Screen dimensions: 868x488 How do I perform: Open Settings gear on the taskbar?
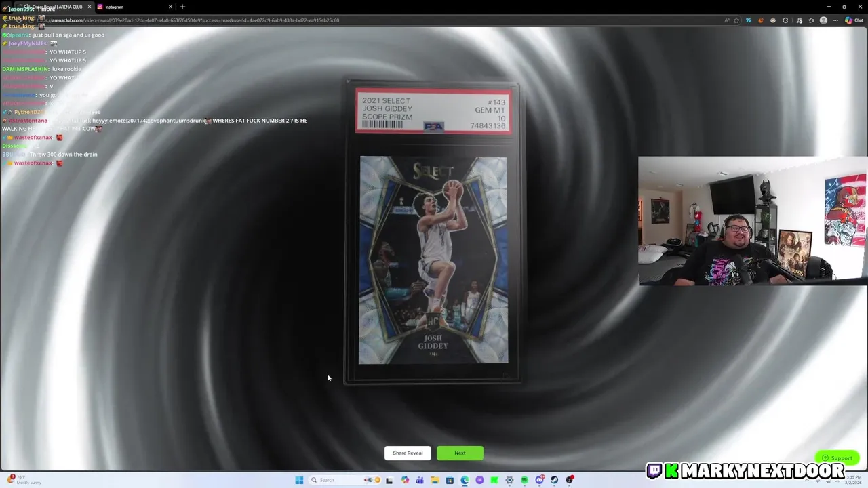pos(509,480)
